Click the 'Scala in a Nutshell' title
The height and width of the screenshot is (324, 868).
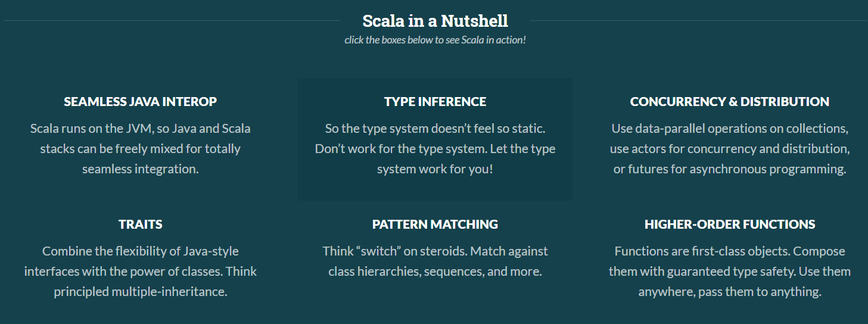point(435,21)
